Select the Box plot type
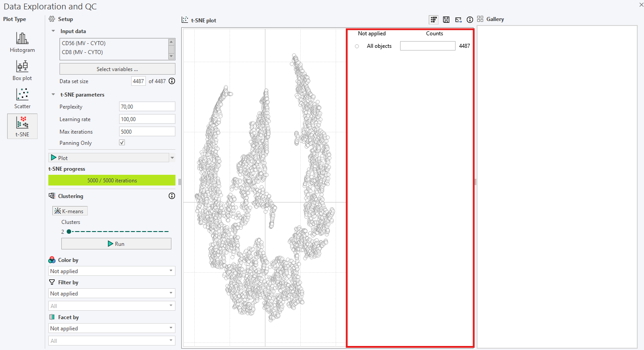The height and width of the screenshot is (350, 644). tap(22, 70)
